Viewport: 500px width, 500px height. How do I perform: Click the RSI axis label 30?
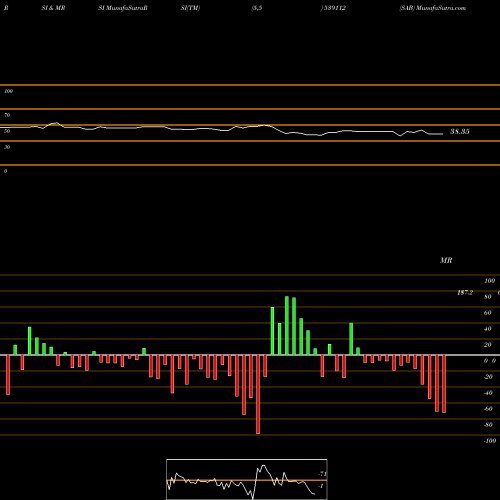point(7,147)
